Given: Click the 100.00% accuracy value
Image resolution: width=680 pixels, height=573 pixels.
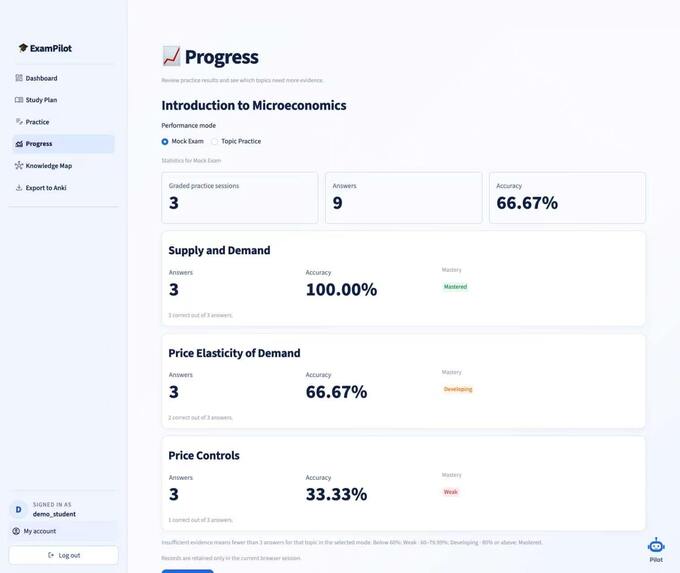Looking at the screenshot, I should point(341,289).
